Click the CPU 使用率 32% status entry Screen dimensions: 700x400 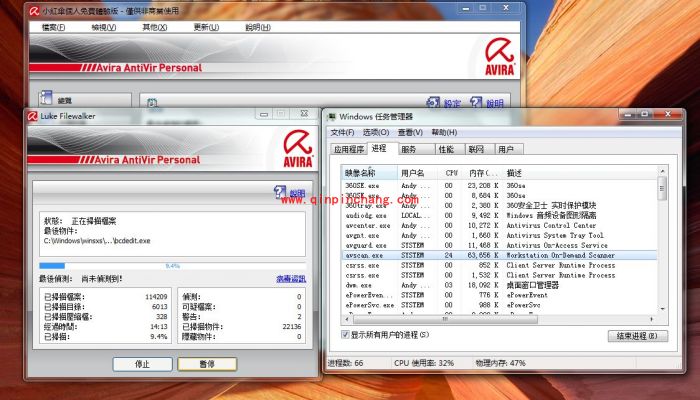pos(424,363)
